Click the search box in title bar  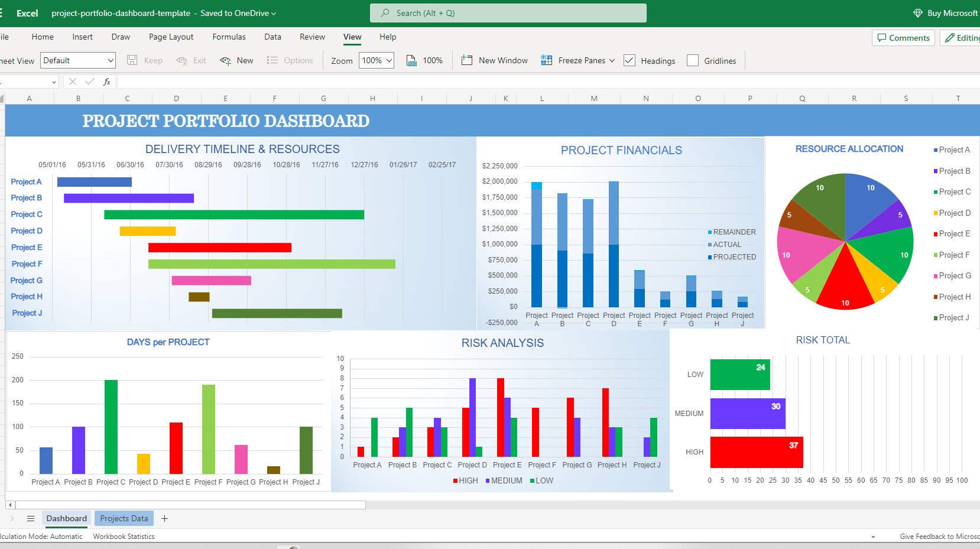coord(508,13)
